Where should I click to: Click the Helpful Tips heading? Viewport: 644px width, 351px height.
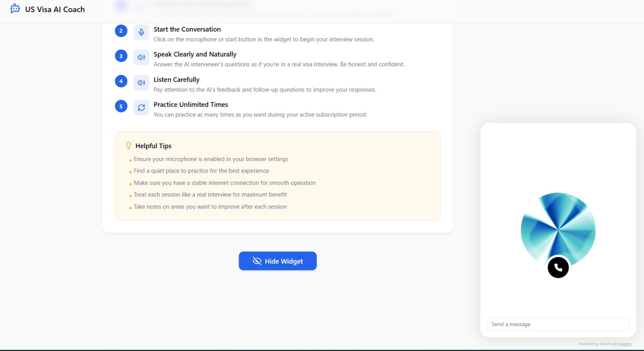(x=153, y=146)
